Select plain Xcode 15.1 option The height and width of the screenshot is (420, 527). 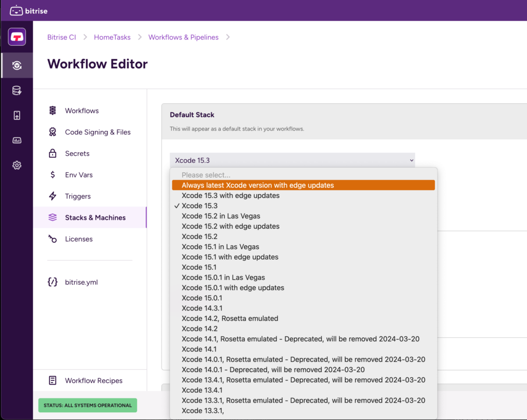(303, 267)
